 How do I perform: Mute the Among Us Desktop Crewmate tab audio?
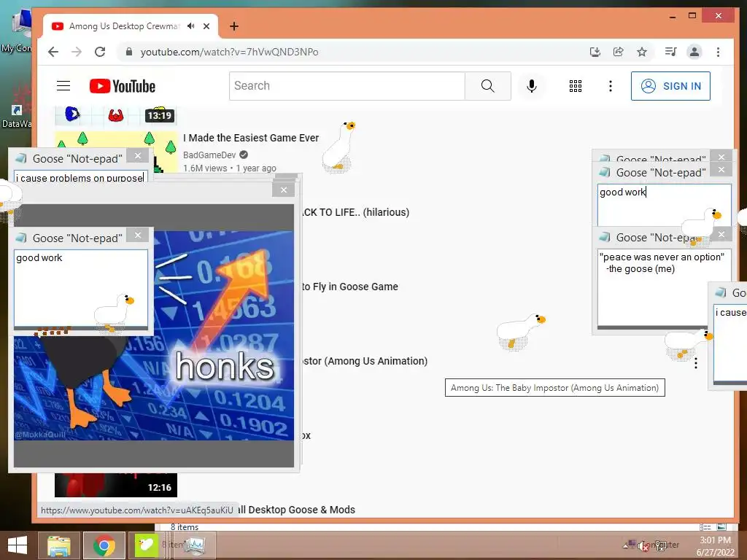tap(191, 26)
